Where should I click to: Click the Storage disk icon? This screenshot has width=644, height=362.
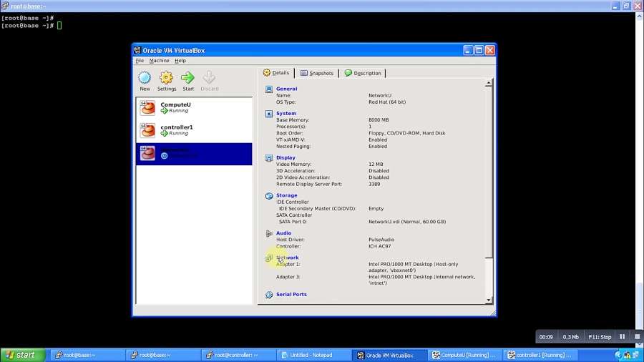(269, 196)
